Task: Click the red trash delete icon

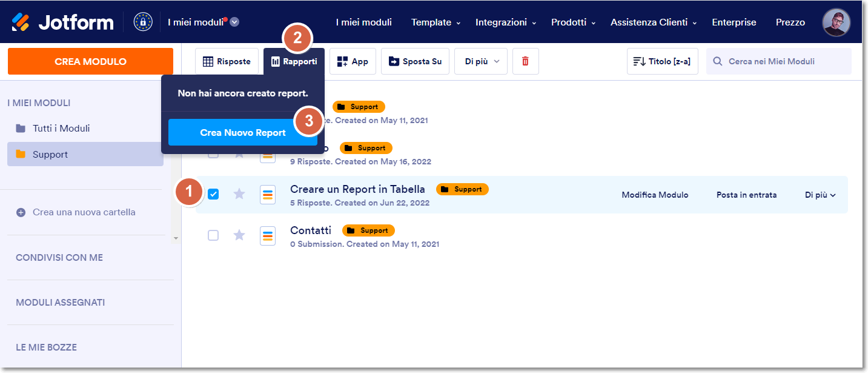Action: (x=525, y=61)
